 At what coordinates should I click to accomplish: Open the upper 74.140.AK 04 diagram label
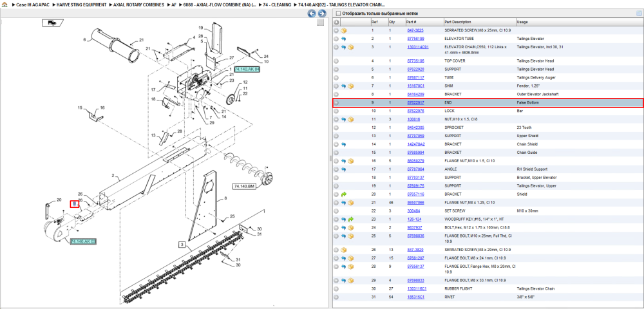point(247,70)
